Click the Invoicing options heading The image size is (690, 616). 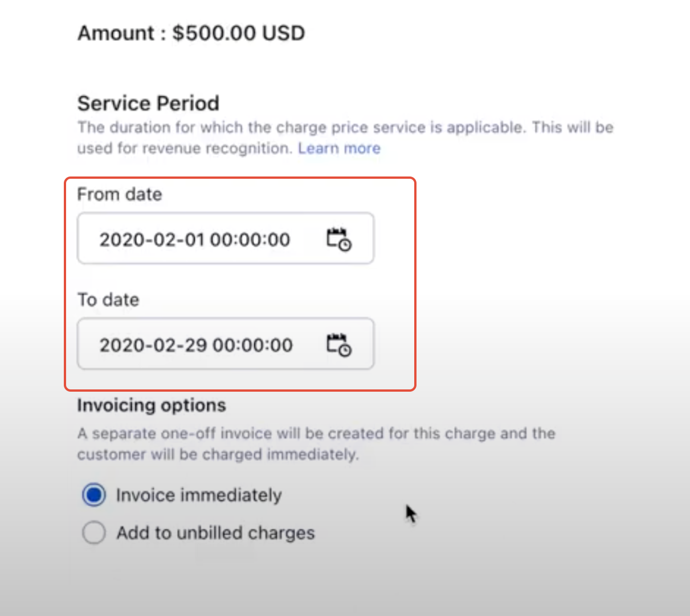pyautogui.click(x=152, y=405)
